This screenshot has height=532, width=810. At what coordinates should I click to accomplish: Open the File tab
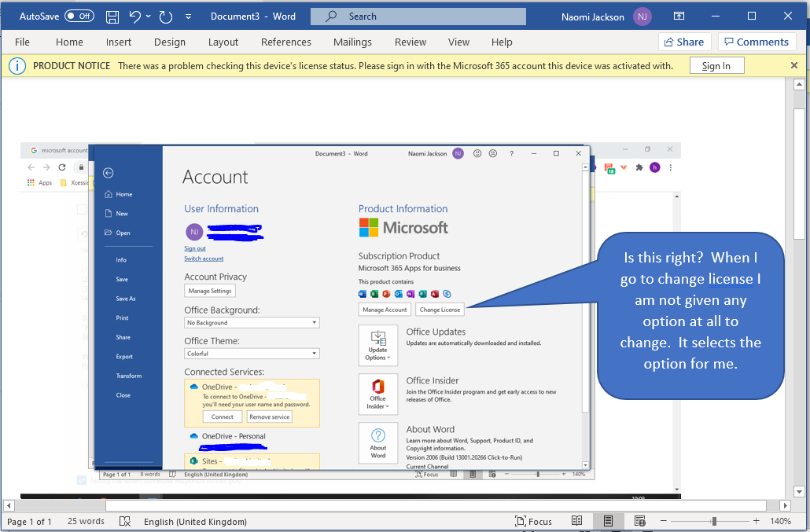coord(22,42)
